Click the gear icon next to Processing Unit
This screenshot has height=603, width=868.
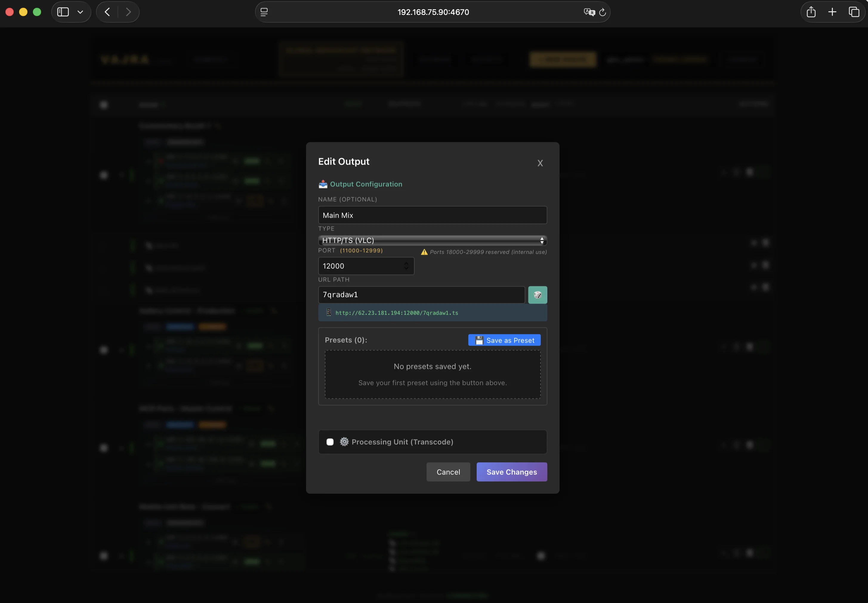click(x=344, y=442)
